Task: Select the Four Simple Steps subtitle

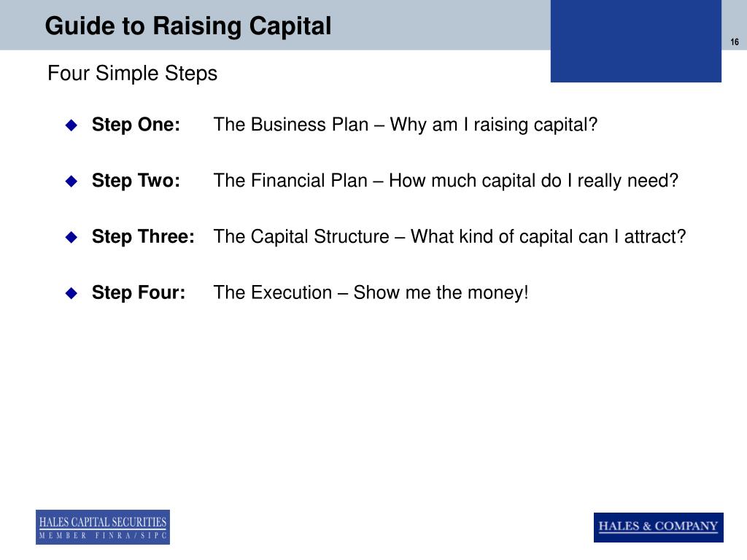Action: pos(133,74)
